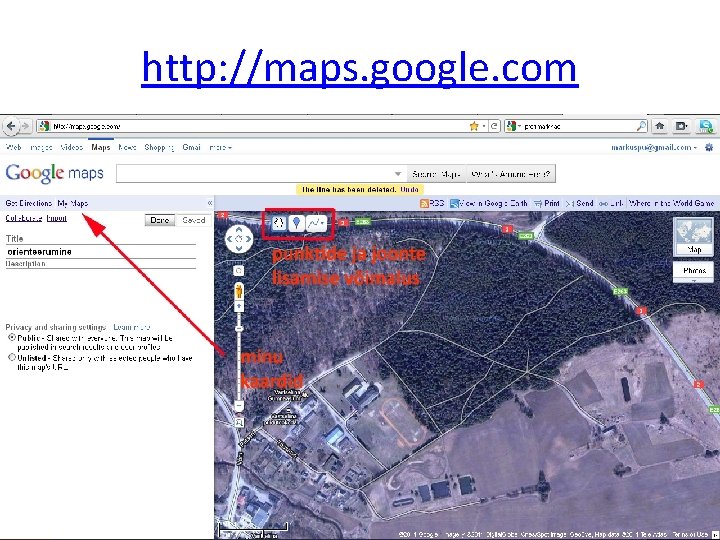Screen dimensions: 720x540
Task: Open the Gmail link in the Google bar
Action: point(191,147)
